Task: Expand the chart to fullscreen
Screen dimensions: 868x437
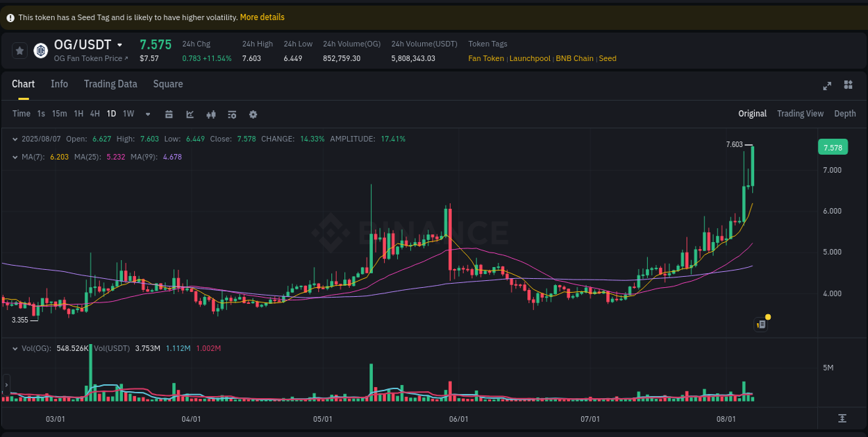Action: click(x=827, y=85)
